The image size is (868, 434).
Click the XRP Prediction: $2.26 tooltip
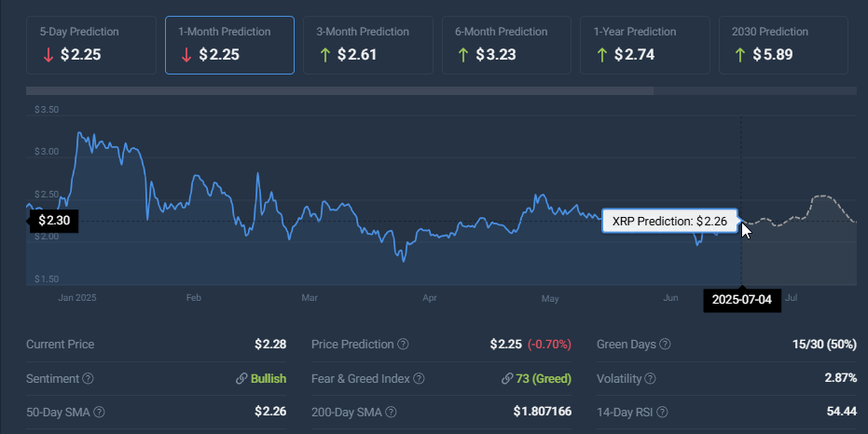(x=669, y=221)
